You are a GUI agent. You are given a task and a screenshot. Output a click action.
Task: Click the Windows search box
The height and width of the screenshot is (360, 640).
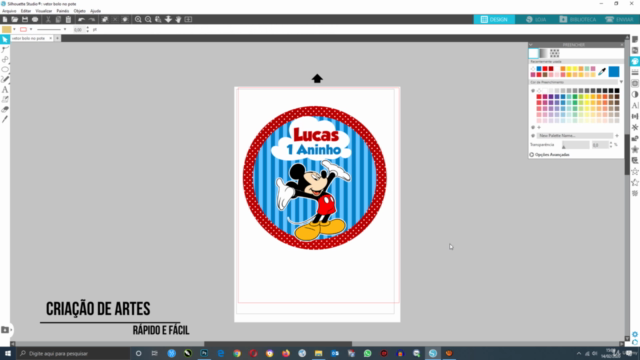click(73, 353)
